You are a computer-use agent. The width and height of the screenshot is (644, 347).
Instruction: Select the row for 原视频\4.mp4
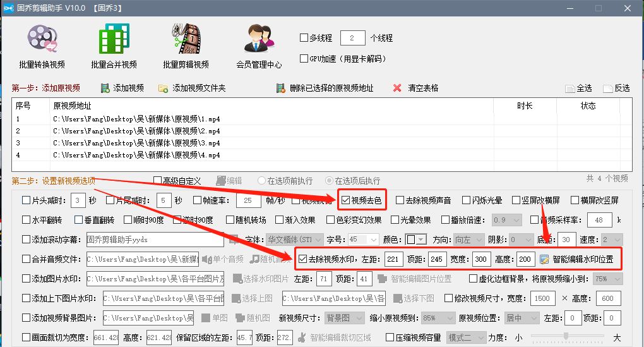click(x=321, y=155)
